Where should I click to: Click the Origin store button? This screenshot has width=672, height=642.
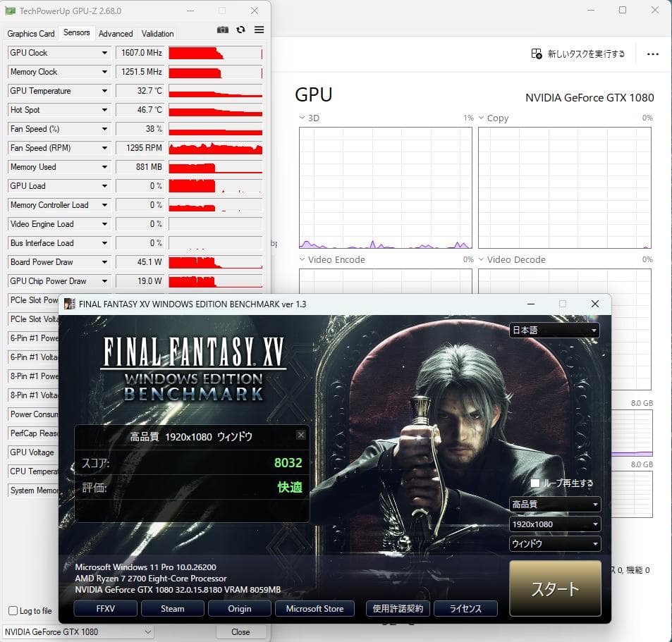coord(240,609)
